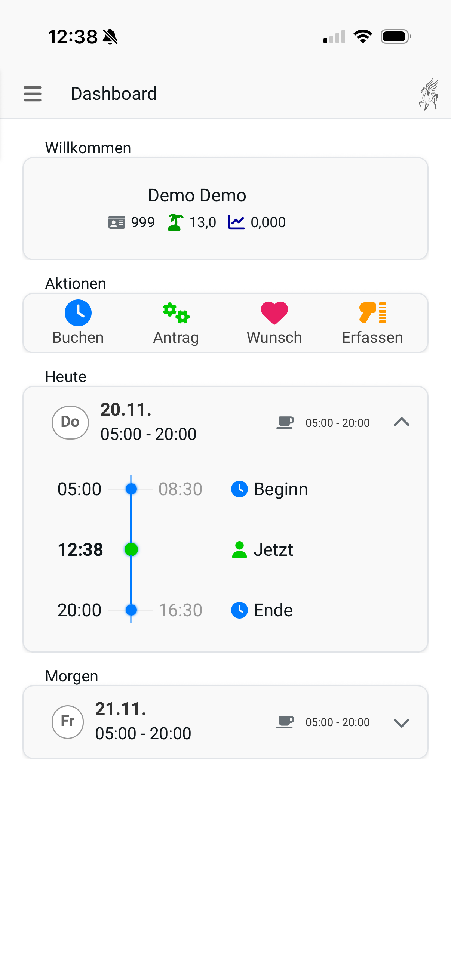Tap the Dashboard title text
451x980 pixels.
[114, 93]
